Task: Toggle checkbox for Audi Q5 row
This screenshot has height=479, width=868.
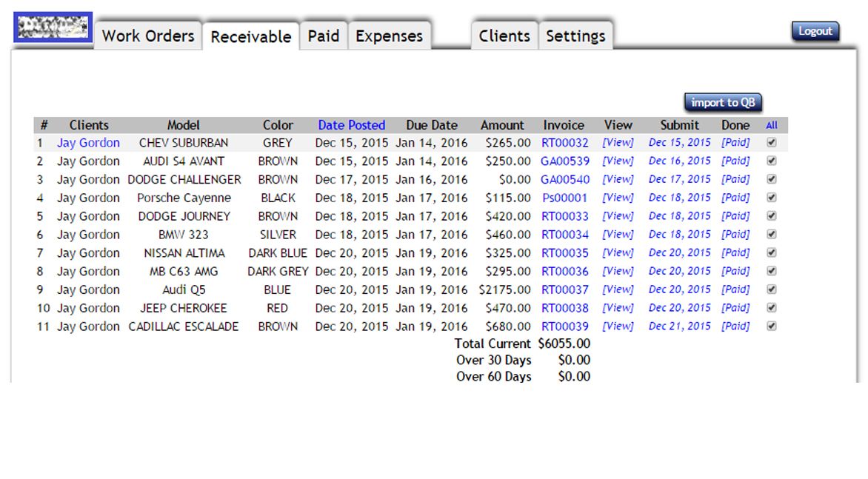Action: click(x=771, y=289)
